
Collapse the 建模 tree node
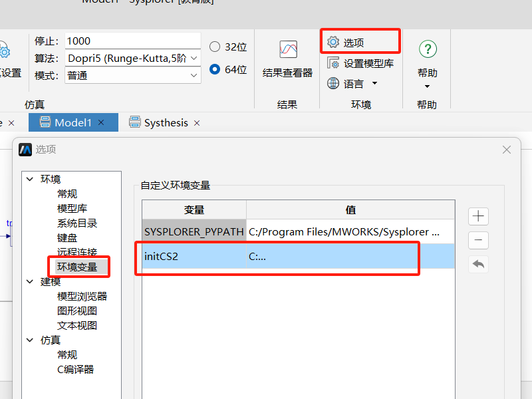click(x=30, y=281)
